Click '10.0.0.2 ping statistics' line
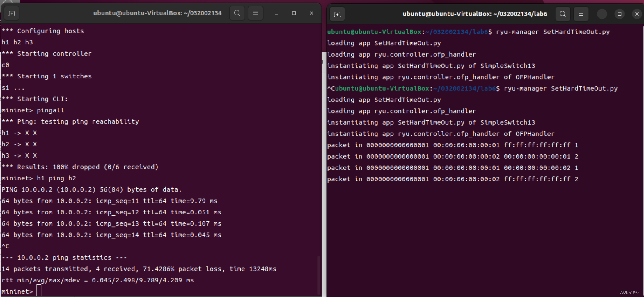This screenshot has height=297, width=644. 64,257
